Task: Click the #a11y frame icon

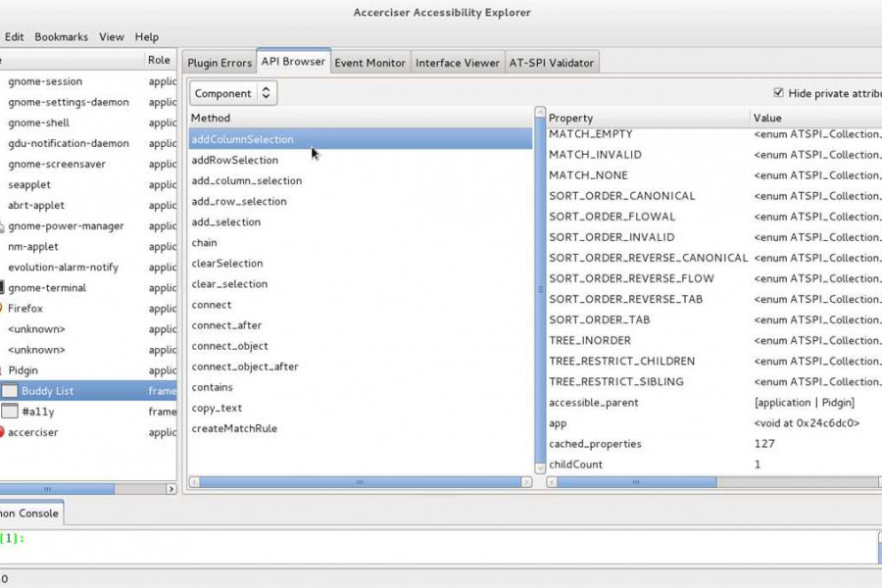Action: click(10, 412)
